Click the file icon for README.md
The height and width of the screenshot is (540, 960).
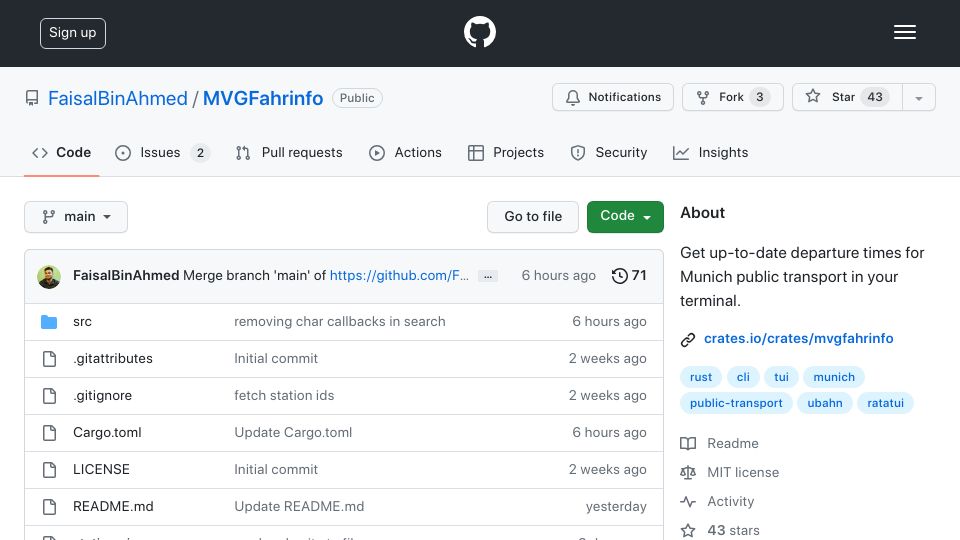point(50,506)
